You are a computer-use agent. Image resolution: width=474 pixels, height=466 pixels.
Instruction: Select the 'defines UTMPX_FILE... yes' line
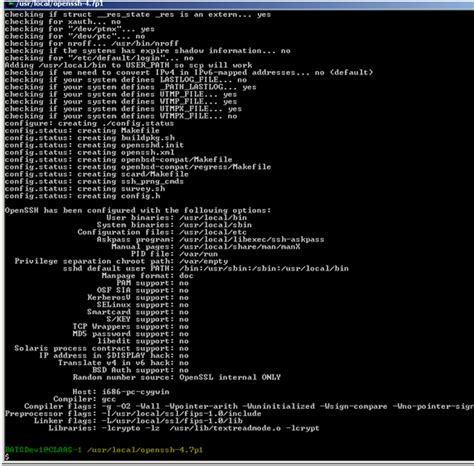tap(123, 109)
